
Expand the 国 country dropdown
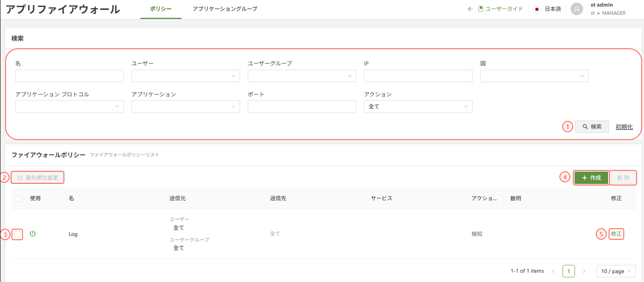(534, 76)
